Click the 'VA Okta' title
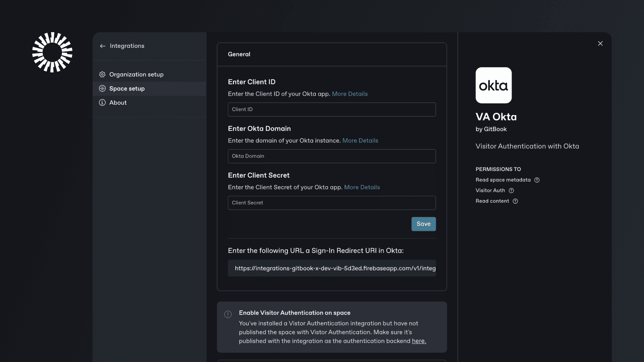The width and height of the screenshot is (644, 362). (496, 117)
